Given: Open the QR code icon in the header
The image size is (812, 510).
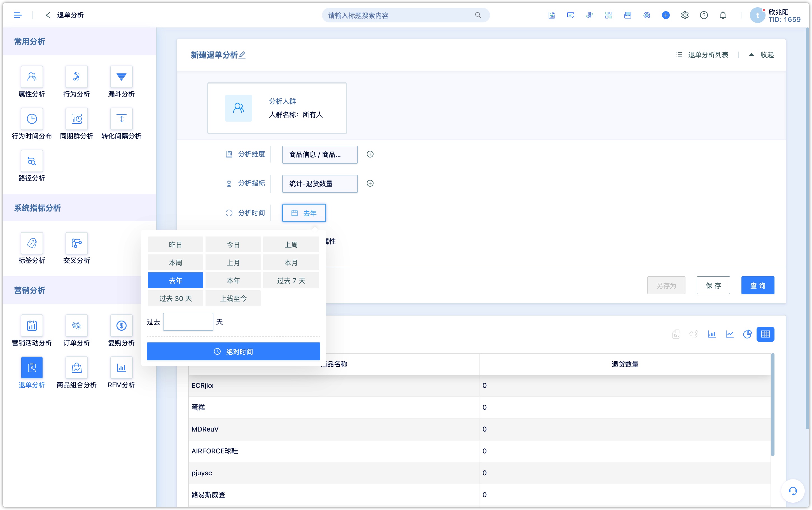Looking at the screenshot, I should click(608, 15).
